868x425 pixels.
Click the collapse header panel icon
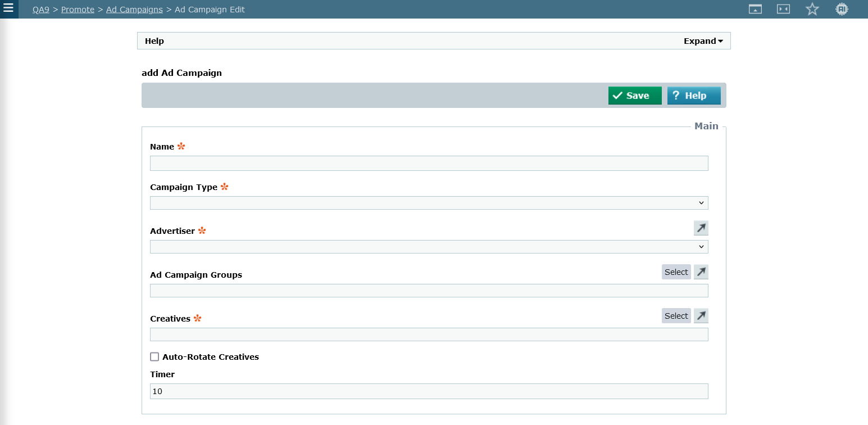[755, 9]
